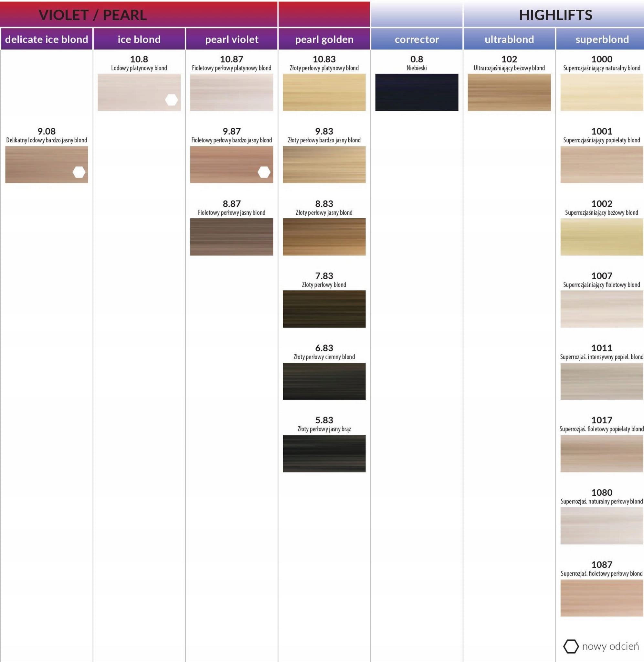Click the VIOLET / PEARL section title
The image size is (644, 662).
(x=92, y=15)
